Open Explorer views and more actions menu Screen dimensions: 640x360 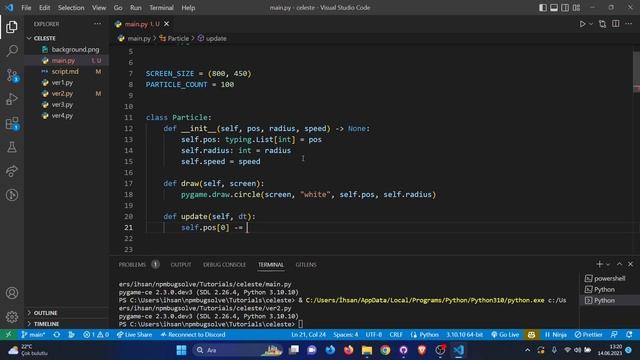97,24
